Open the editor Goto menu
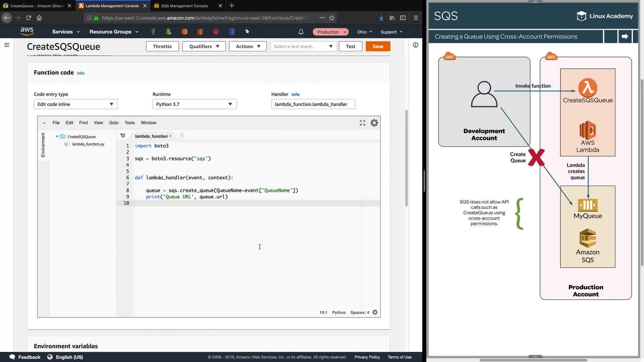 click(114, 123)
